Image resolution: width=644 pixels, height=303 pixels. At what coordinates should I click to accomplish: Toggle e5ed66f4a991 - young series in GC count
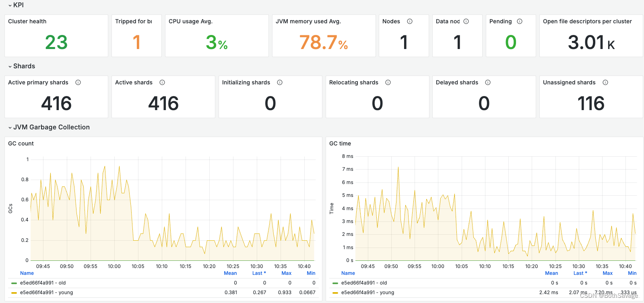(x=46, y=293)
